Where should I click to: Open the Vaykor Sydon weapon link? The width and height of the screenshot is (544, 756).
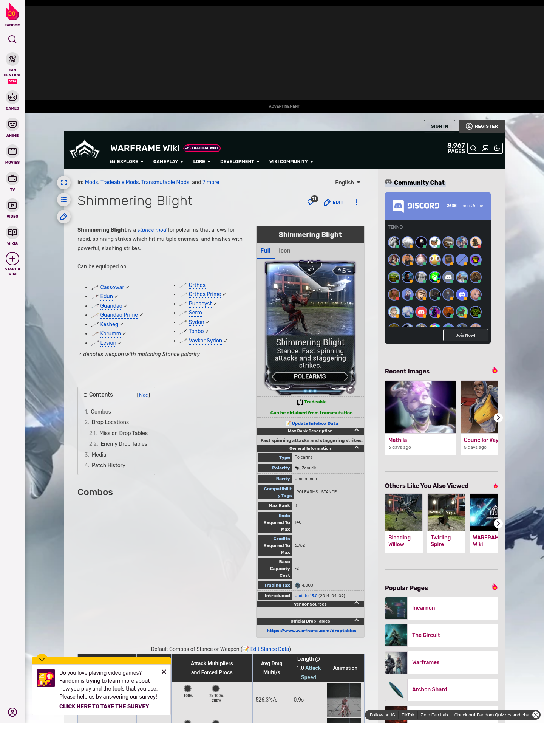(206, 341)
